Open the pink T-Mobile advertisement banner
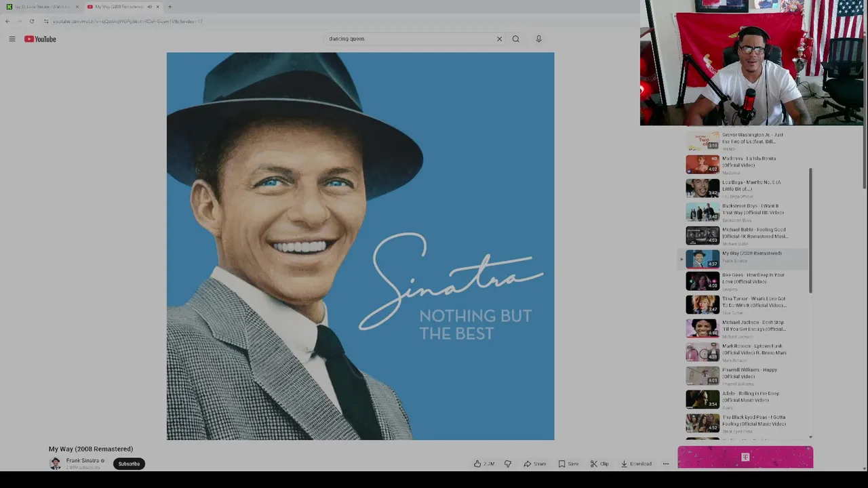The image size is (868, 488). point(745,457)
